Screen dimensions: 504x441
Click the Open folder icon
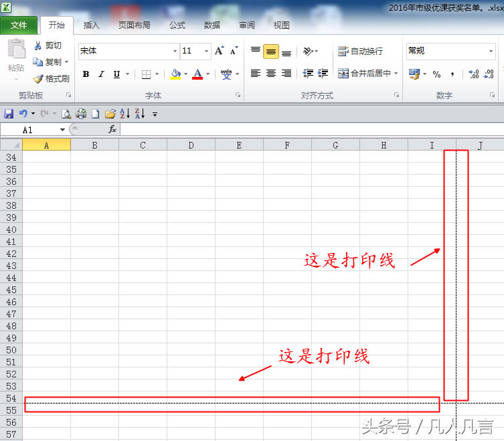click(x=110, y=114)
